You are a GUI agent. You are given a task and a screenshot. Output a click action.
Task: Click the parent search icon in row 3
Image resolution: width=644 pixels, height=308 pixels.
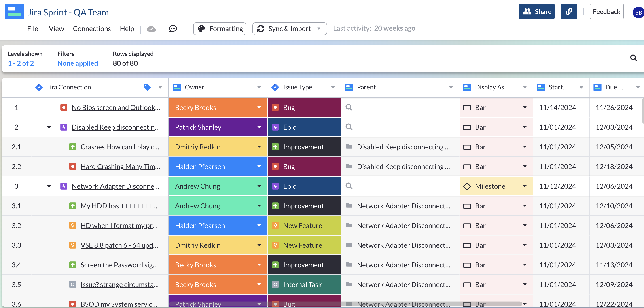click(349, 186)
